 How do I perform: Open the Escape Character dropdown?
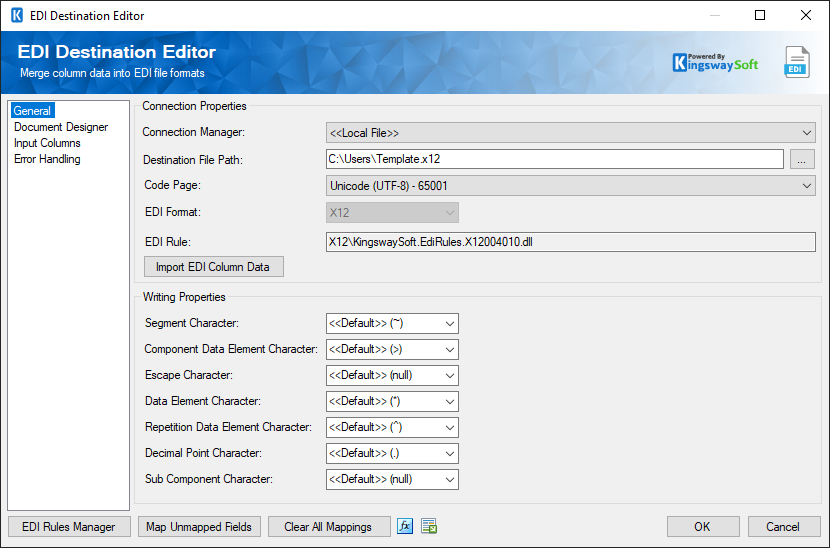(392, 375)
